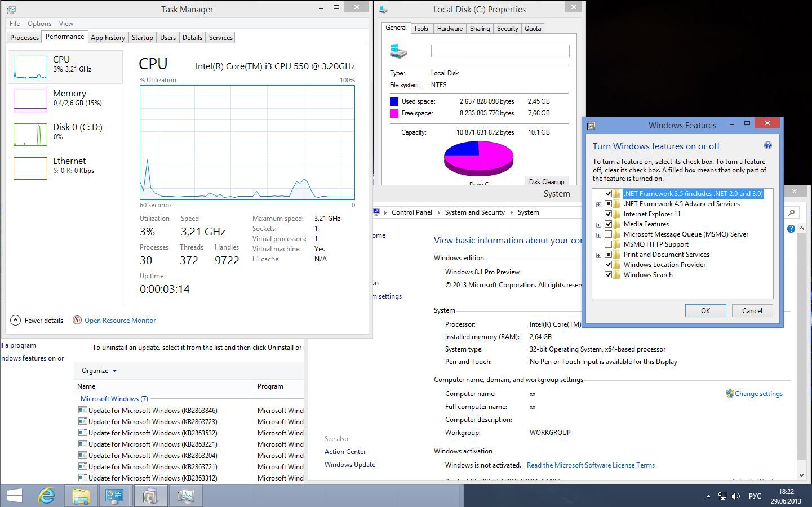Enable Microsoft Message Queue (MSMQ) Server checkbox
Viewport: 812px width, 507px height.
point(608,234)
